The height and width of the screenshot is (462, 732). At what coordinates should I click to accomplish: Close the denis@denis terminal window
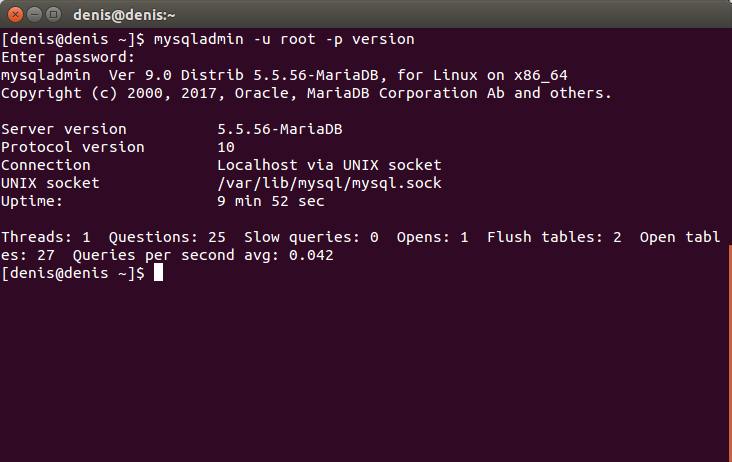pyautogui.click(x=15, y=15)
